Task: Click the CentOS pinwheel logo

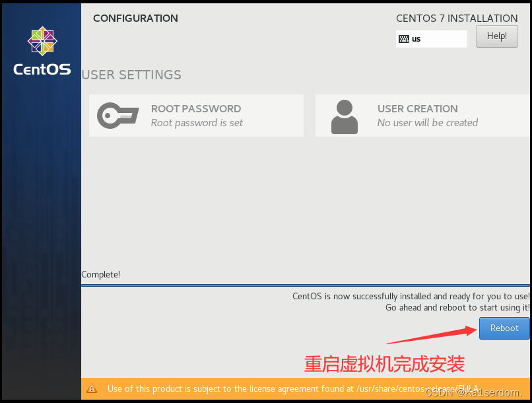Action: [42, 41]
